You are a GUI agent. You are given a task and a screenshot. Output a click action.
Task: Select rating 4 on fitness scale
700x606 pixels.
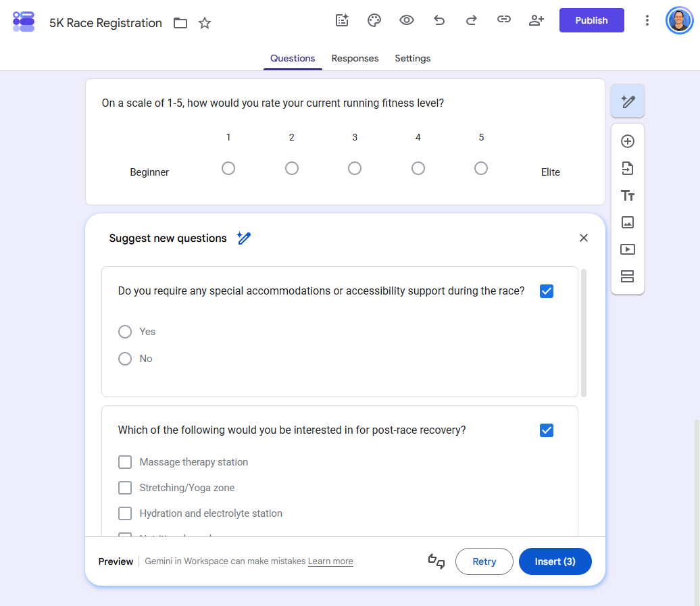418,168
